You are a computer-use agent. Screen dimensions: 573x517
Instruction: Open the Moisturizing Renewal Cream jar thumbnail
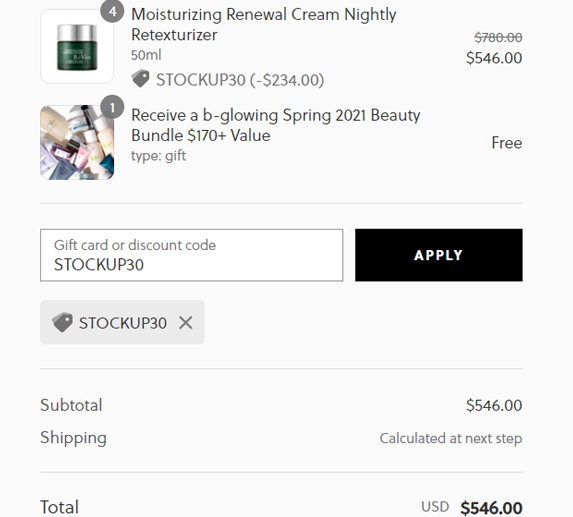(x=77, y=46)
